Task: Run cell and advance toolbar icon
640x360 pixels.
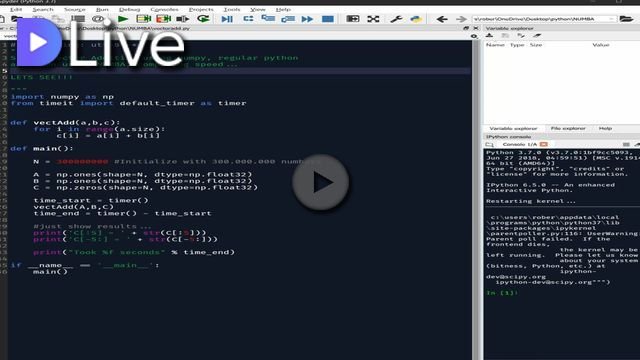Action: tap(163, 19)
